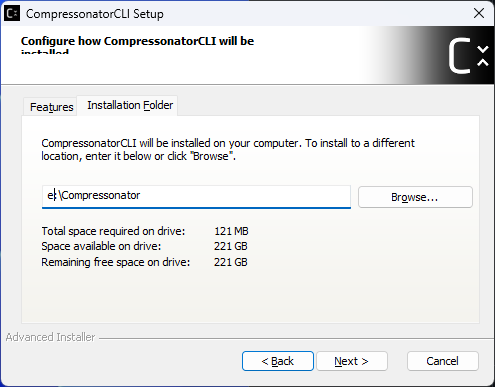The height and width of the screenshot is (387, 495).
Task: Click the 221 GB space available value
Action: coord(231,246)
